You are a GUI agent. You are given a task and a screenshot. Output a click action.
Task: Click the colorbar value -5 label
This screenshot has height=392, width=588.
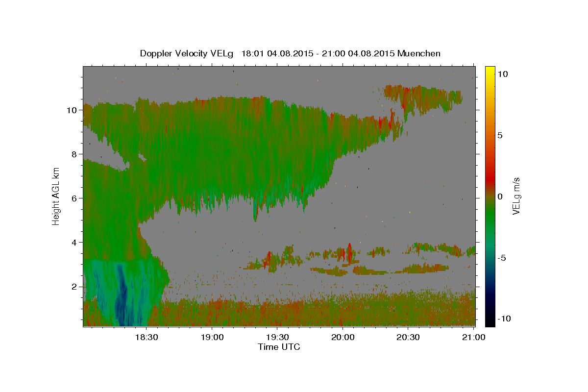coord(502,258)
